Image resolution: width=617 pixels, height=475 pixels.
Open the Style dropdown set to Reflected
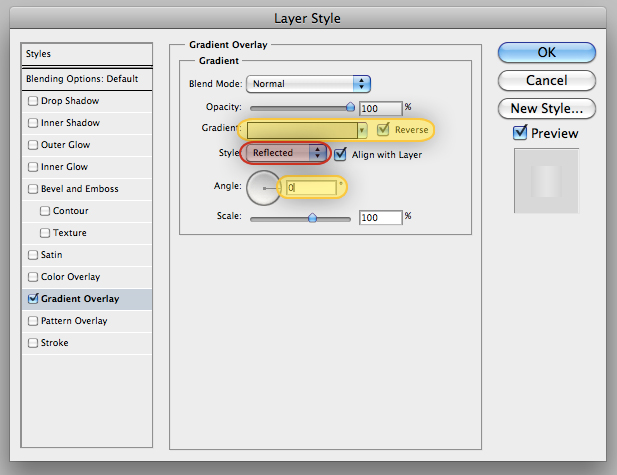tap(286, 153)
